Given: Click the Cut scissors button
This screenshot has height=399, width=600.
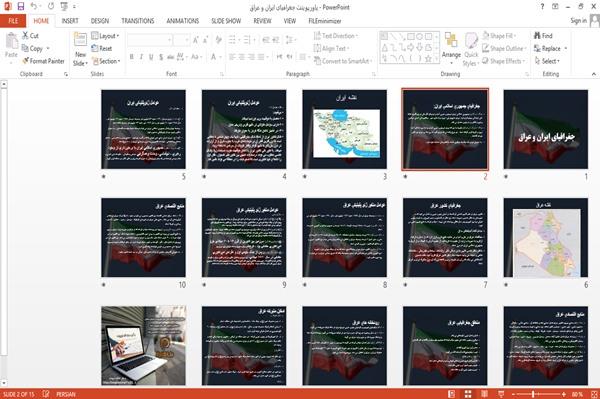Looking at the screenshot, I should (30, 36).
